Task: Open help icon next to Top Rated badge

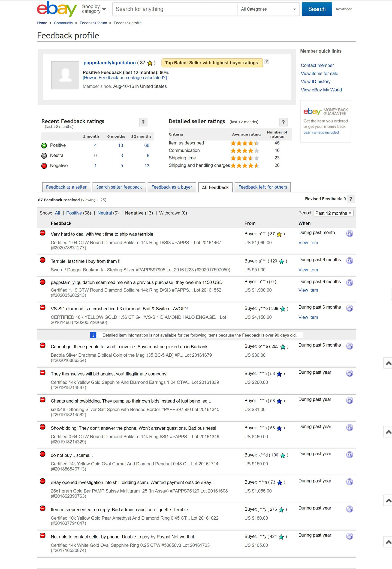Action: click(x=267, y=61)
